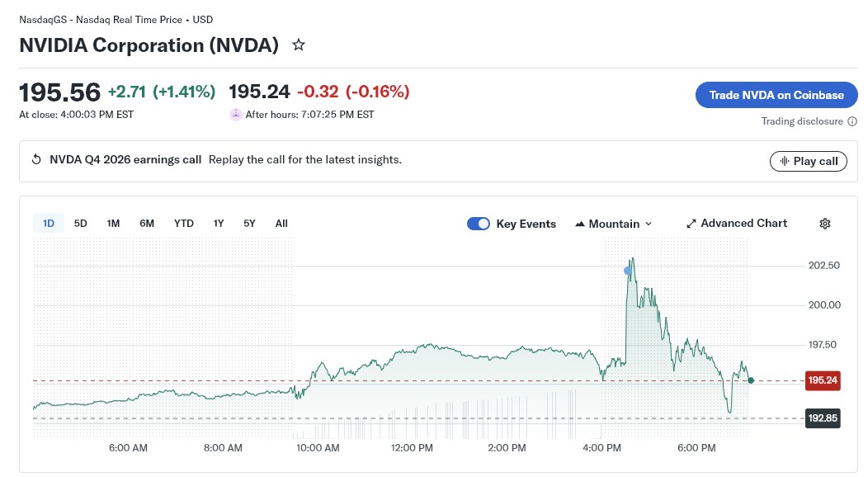Image resolution: width=868 pixels, height=477 pixels.
Task: Show the 6M chart range
Action: pos(147,224)
